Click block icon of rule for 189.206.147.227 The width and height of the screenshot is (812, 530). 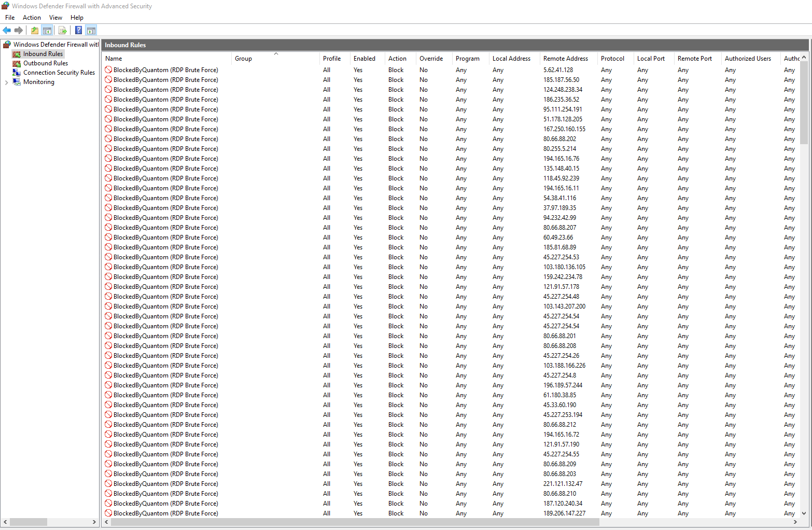point(108,513)
